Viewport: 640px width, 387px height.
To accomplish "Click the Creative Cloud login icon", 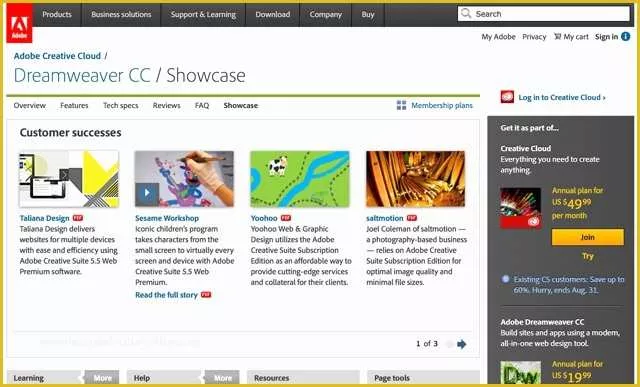I will point(507,97).
